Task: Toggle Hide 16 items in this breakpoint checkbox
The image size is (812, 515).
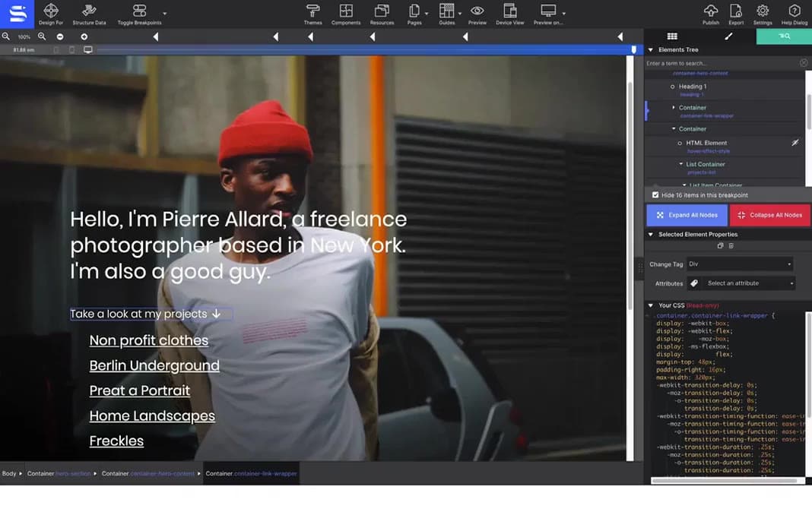Action: click(655, 195)
